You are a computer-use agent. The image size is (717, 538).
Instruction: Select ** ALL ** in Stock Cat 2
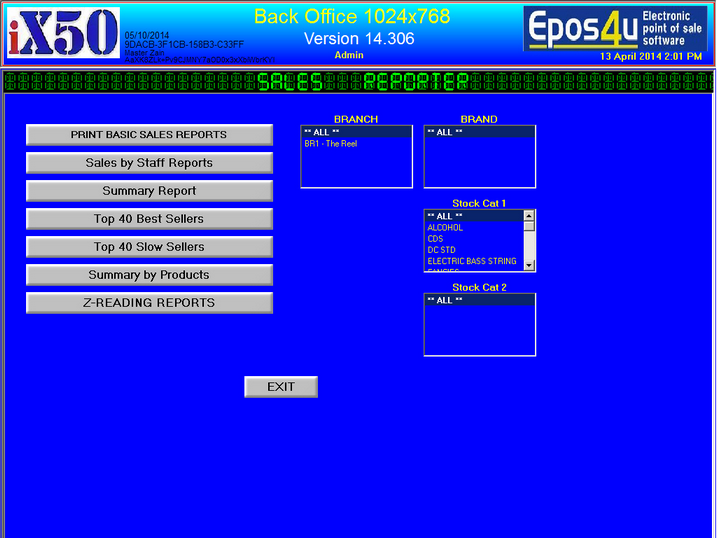click(479, 300)
